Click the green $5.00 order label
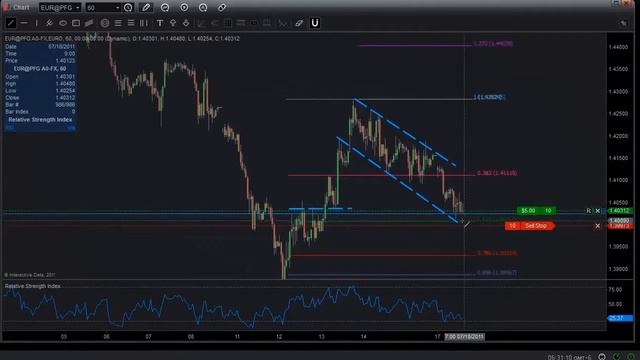 (528, 211)
